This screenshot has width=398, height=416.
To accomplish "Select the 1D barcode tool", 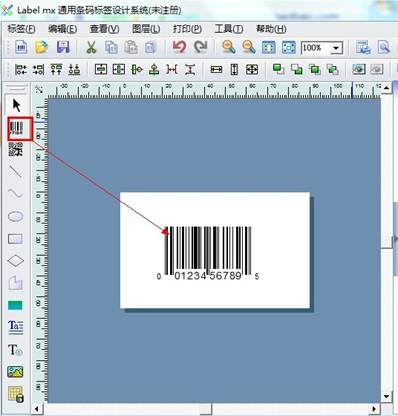I will [16, 128].
